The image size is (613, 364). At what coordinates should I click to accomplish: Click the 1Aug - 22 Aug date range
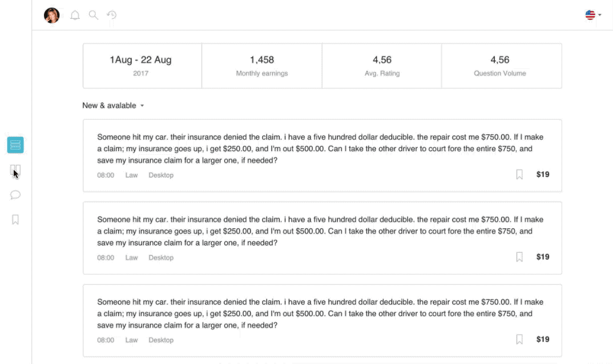click(141, 60)
